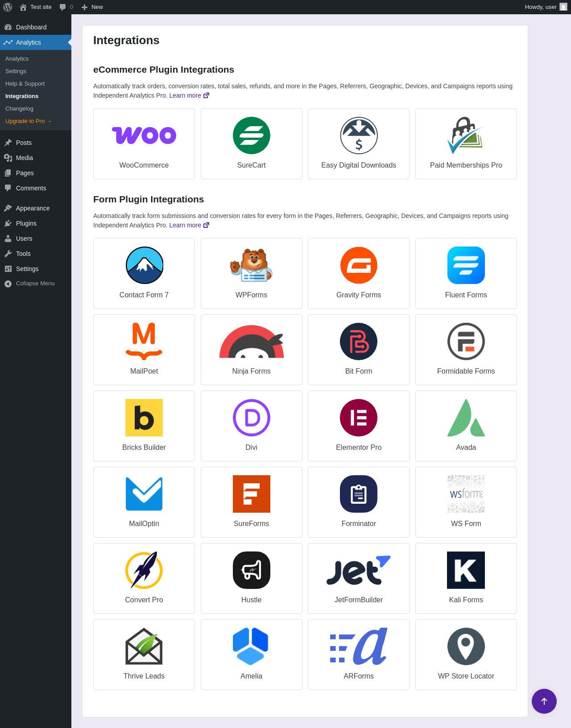Image resolution: width=571 pixels, height=728 pixels.
Task: Select the Integrations submenu item
Action: [x=22, y=96]
